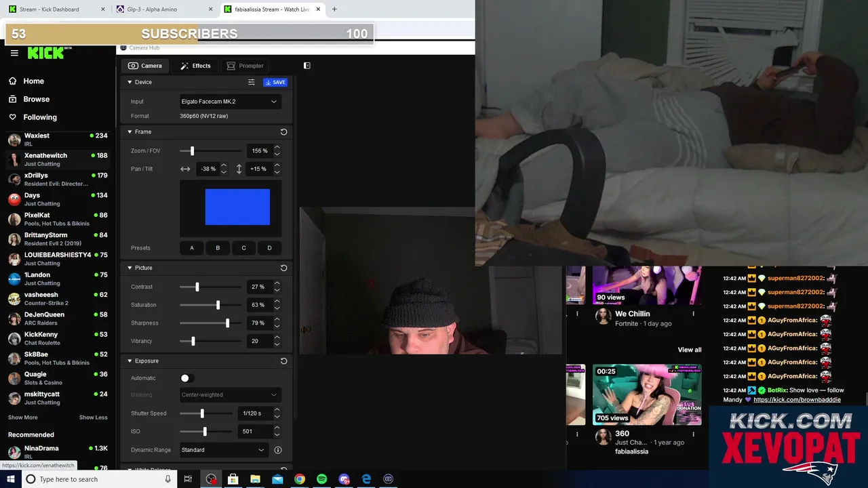This screenshot has width=868, height=488.
Task: Open device settings sliders icon
Action: coord(251,82)
